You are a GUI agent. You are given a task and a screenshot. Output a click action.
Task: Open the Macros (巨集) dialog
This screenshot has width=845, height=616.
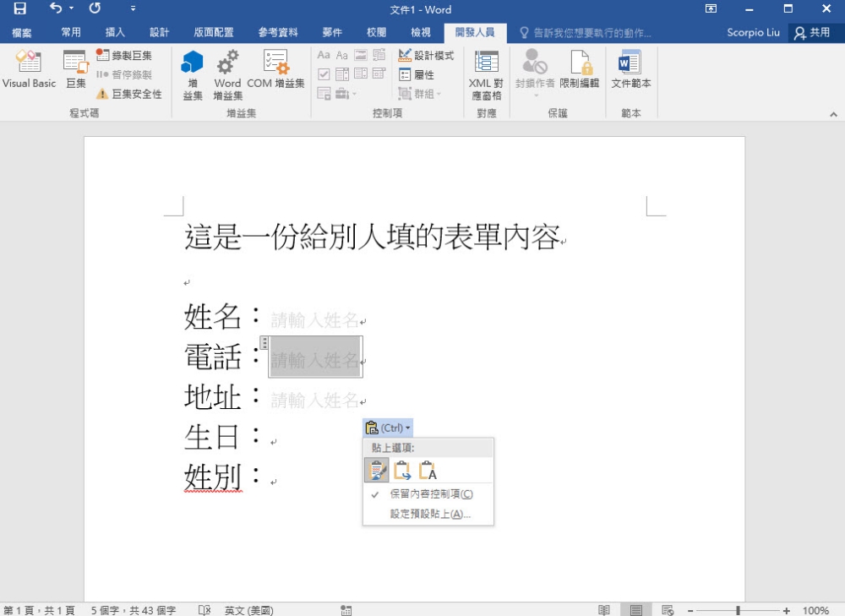point(76,68)
